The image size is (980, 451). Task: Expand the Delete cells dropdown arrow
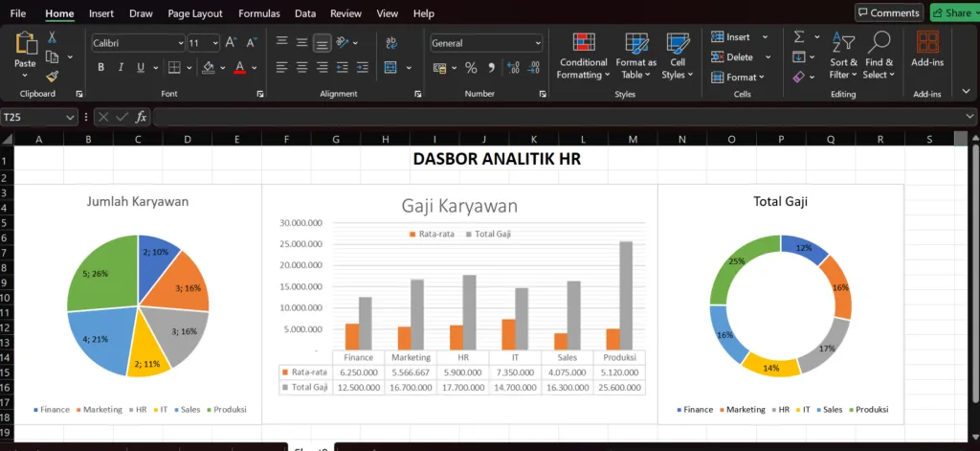coord(768,56)
